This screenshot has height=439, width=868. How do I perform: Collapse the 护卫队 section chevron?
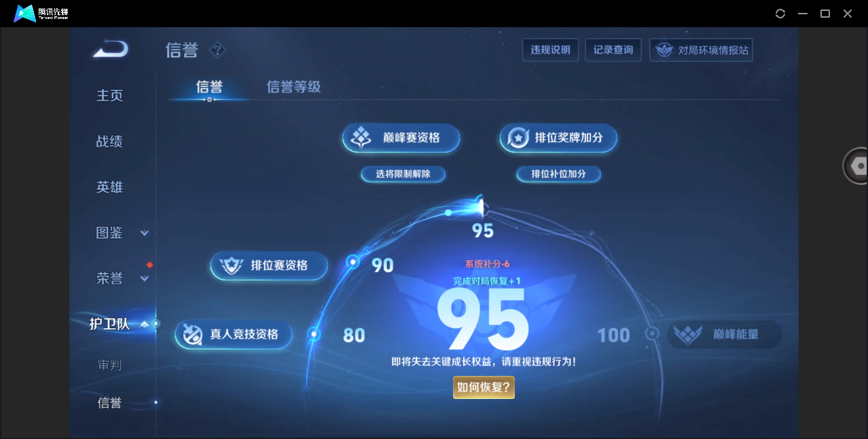tap(144, 324)
